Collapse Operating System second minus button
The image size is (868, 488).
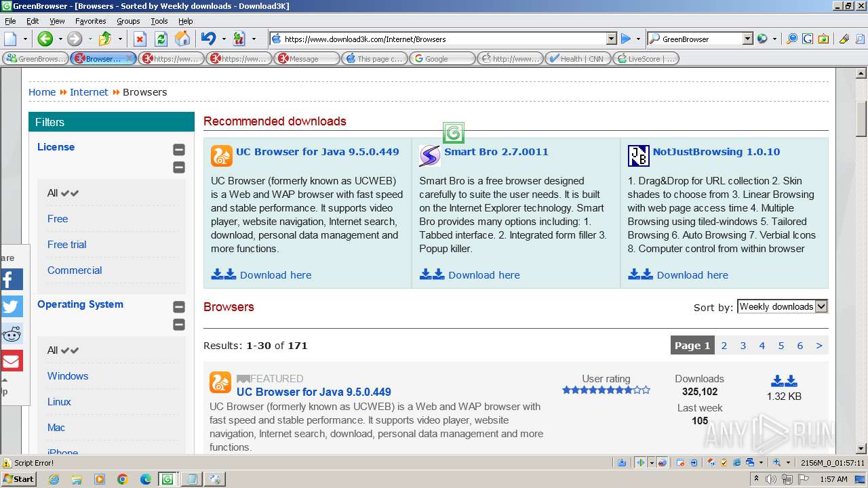click(179, 325)
